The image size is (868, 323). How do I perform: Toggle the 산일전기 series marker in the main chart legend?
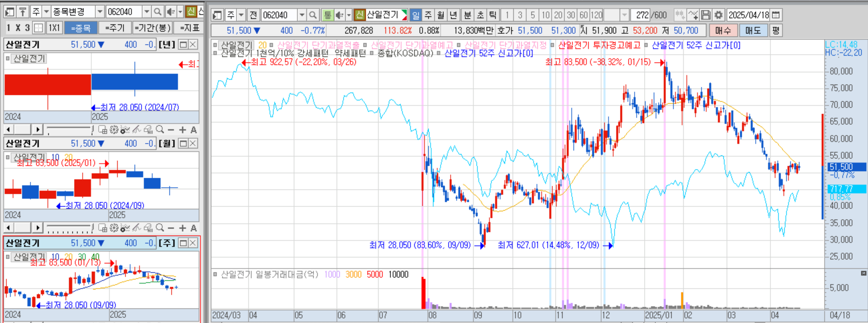(215, 45)
